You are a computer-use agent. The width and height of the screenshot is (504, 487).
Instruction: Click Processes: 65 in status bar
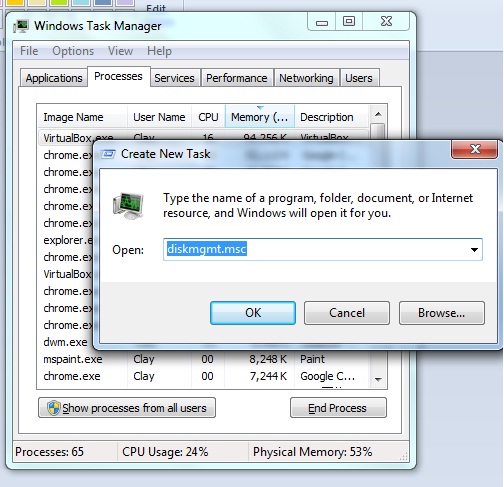(x=49, y=452)
